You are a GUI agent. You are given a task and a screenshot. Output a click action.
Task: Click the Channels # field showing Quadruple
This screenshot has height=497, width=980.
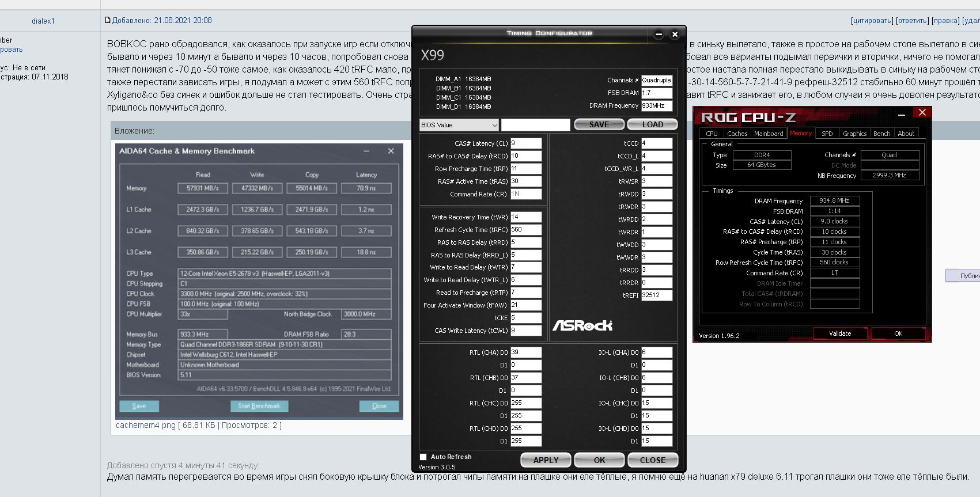pyautogui.click(x=657, y=81)
